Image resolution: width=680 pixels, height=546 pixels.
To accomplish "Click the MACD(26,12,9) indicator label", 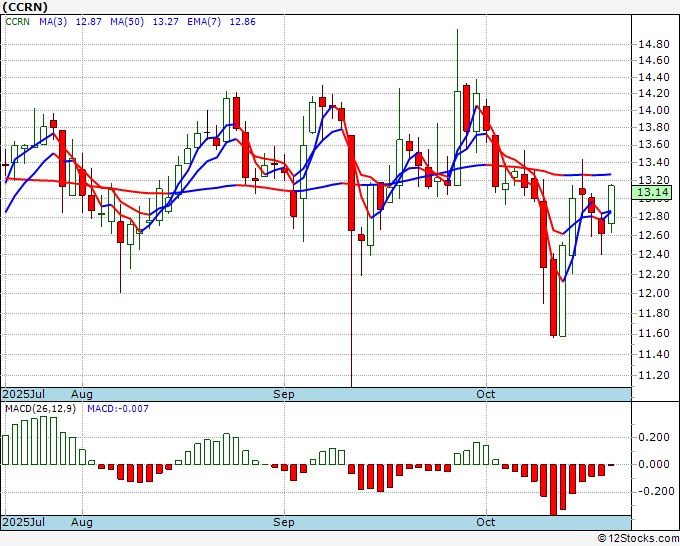I will pos(41,409).
